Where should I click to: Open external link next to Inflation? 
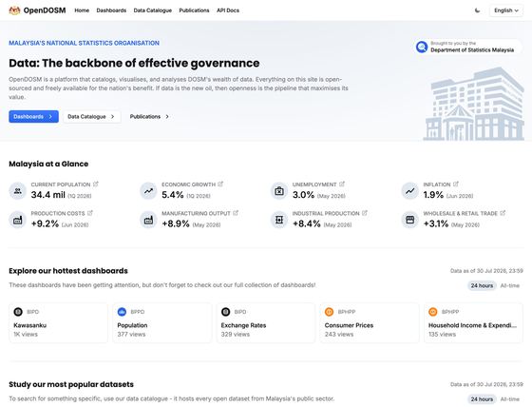click(456, 184)
